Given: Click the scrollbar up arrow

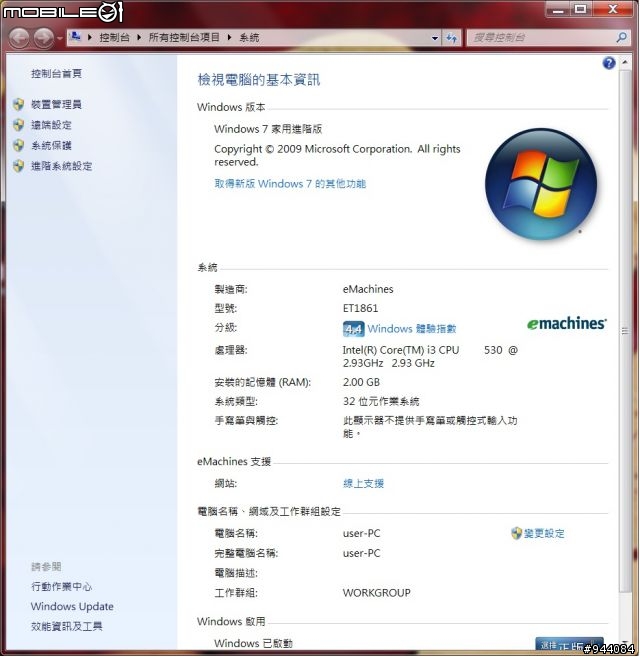Looking at the screenshot, I should coord(625,62).
